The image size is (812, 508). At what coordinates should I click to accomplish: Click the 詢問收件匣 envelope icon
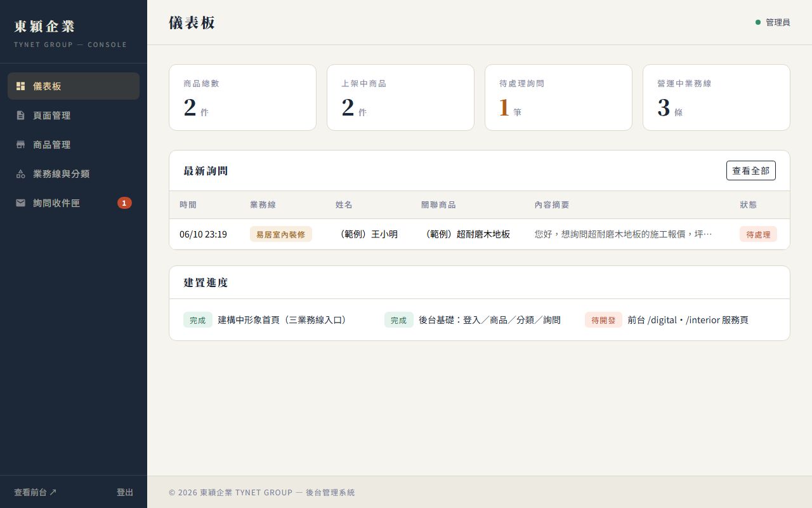pyautogui.click(x=20, y=203)
